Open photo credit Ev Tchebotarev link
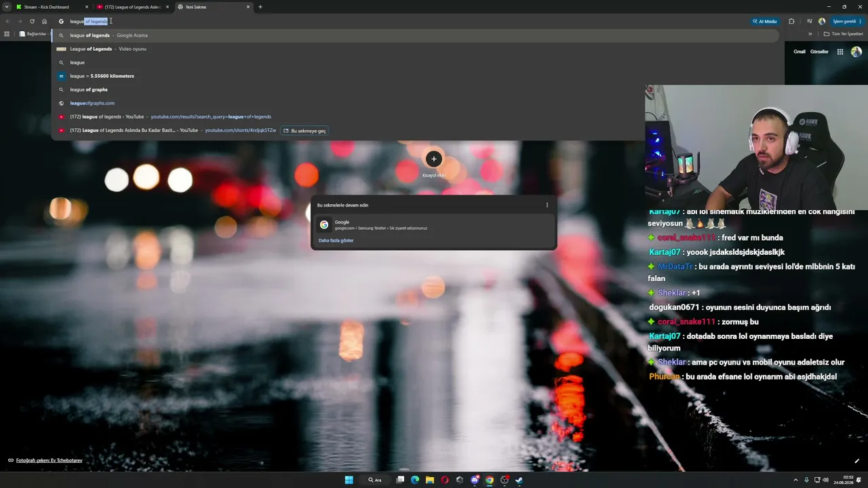868x488 pixels. 50,460
